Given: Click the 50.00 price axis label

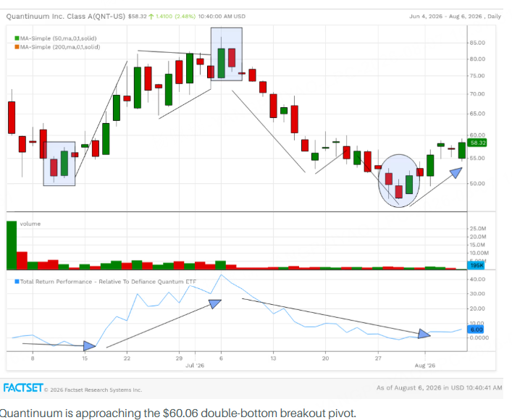Looking at the screenshot, I should (477, 183).
